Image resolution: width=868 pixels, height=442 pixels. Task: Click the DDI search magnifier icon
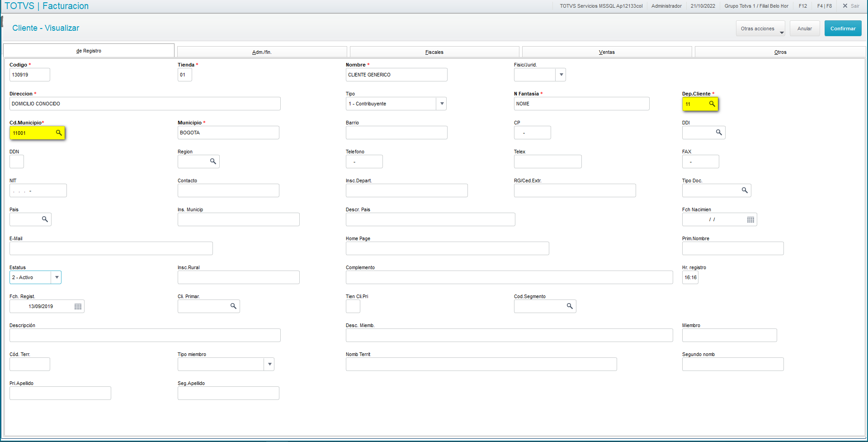719,132
